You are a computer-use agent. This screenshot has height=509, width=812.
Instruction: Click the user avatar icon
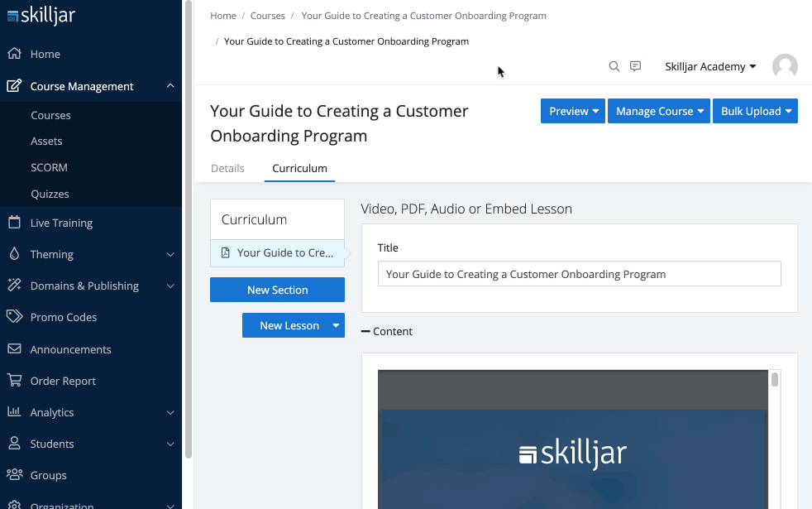pyautogui.click(x=784, y=67)
